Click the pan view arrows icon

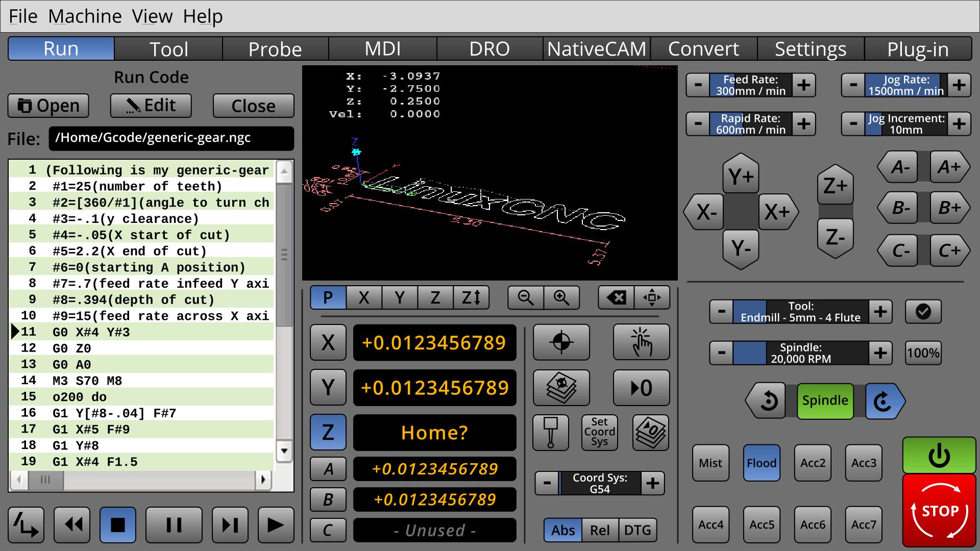(652, 297)
